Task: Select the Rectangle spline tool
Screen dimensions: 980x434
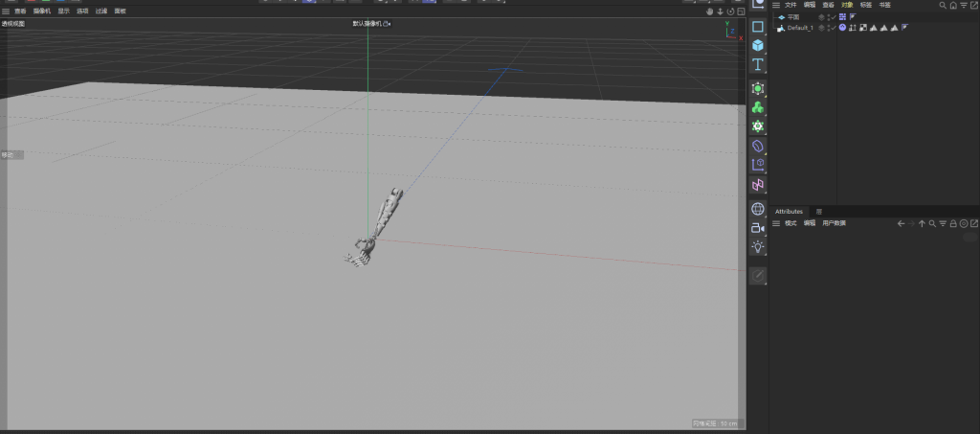Action: point(758,27)
